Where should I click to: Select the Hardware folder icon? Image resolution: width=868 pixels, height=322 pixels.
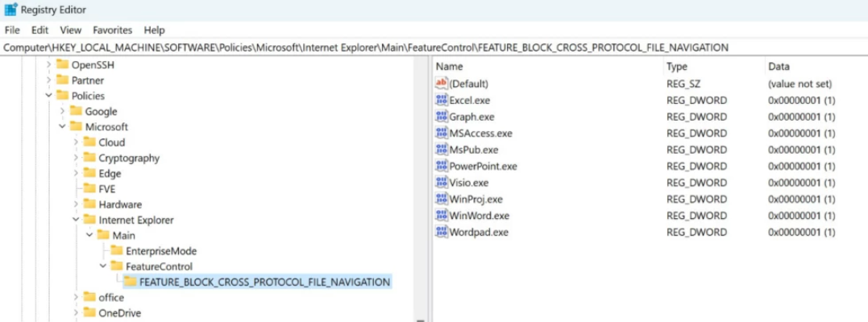pyautogui.click(x=89, y=204)
